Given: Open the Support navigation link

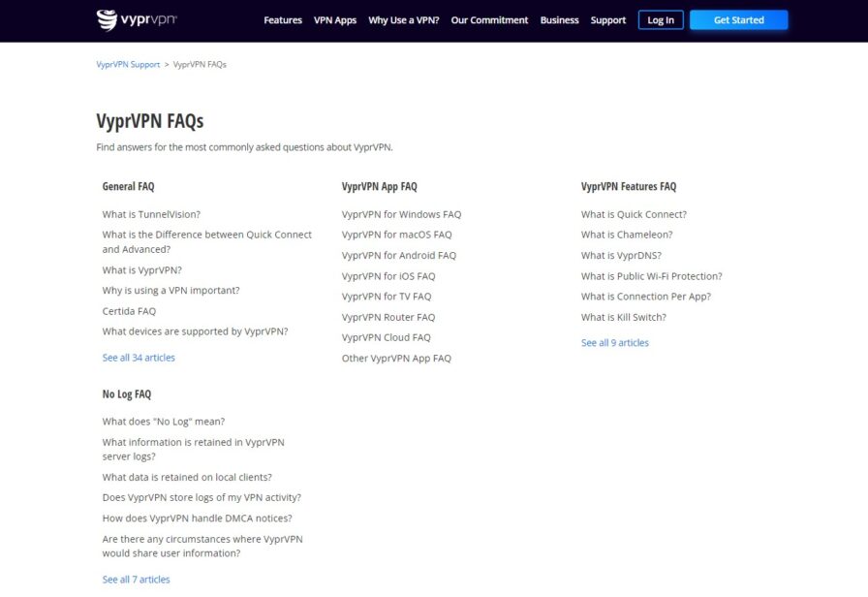Looking at the screenshot, I should point(607,20).
